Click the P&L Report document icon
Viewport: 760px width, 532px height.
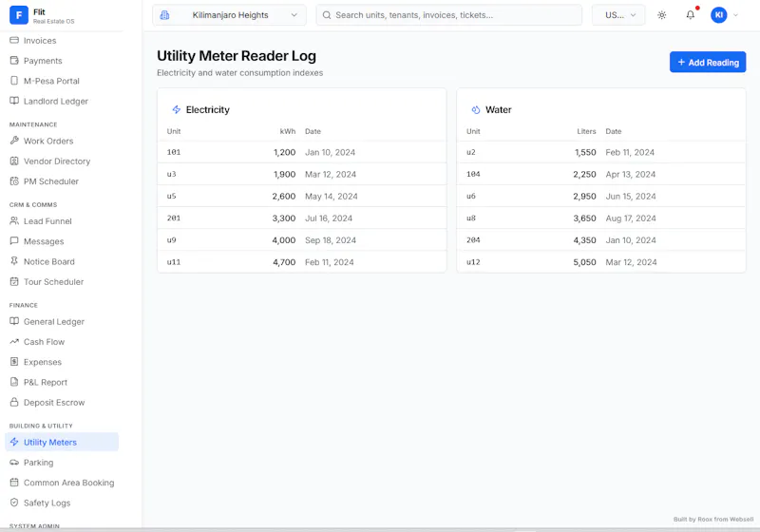point(14,382)
